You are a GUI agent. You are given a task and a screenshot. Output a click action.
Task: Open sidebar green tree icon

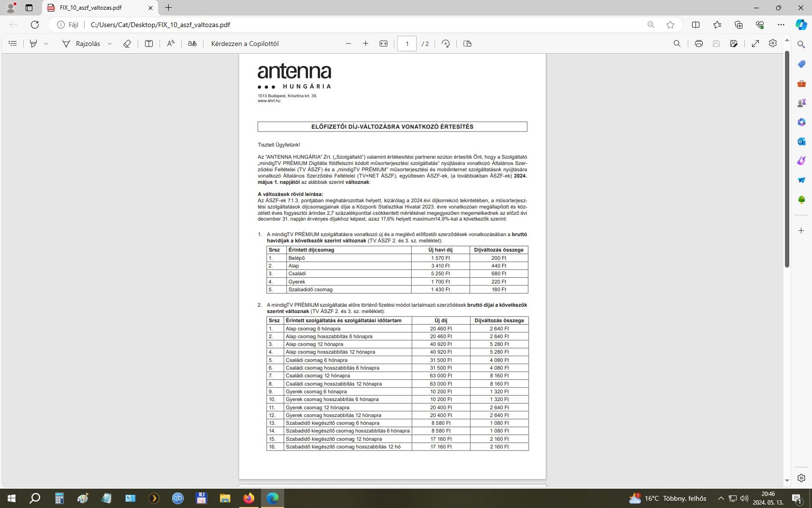coord(801,199)
